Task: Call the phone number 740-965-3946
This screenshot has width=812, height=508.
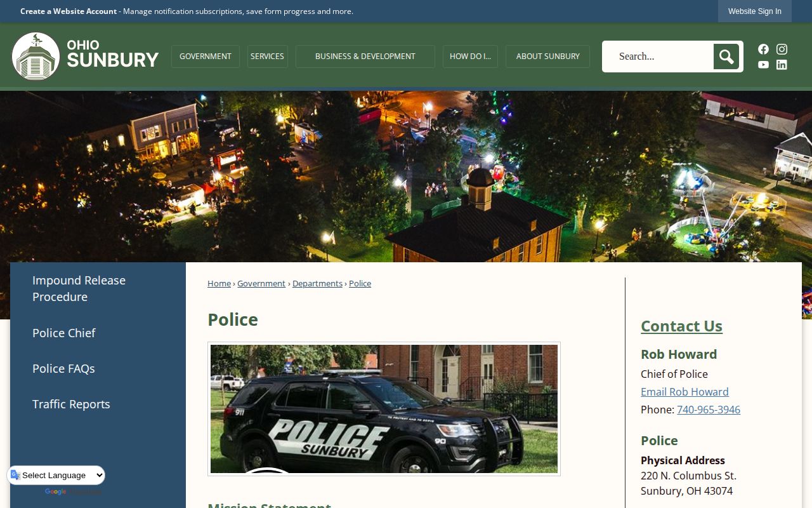Action: pyautogui.click(x=709, y=410)
